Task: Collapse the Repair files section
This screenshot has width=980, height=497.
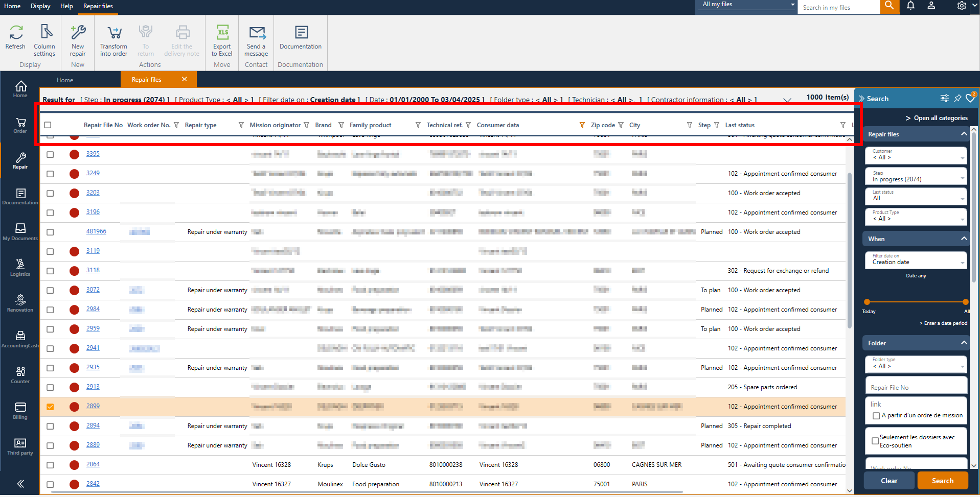Action: [964, 134]
